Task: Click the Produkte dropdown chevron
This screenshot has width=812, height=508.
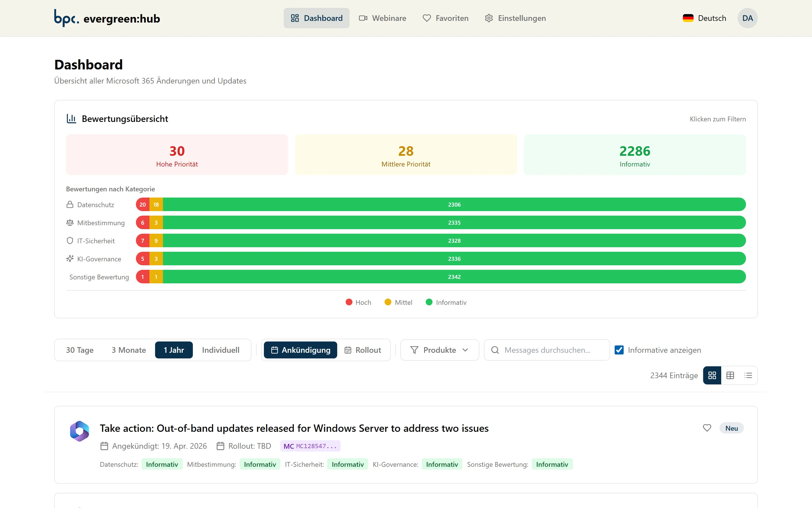Action: (465, 350)
